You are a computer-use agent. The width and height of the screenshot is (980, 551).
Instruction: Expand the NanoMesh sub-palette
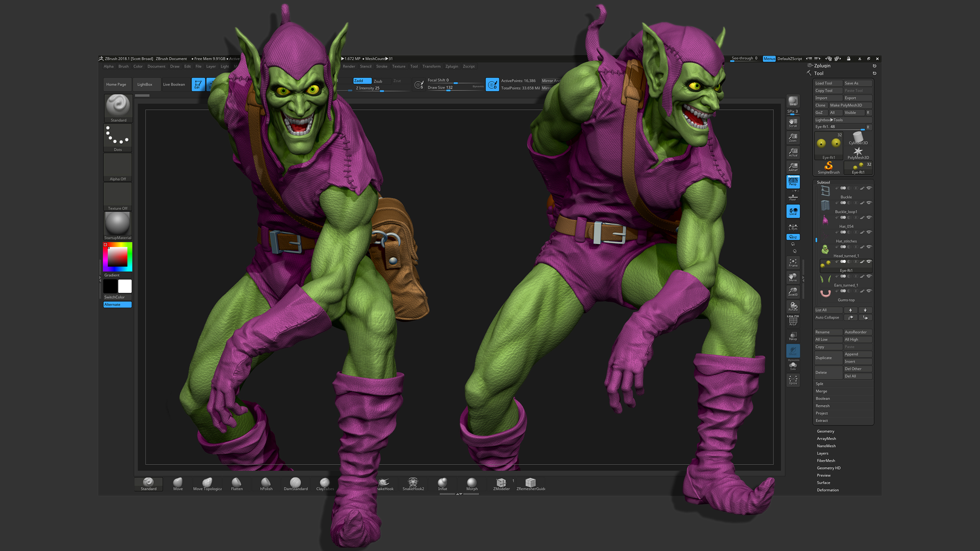pos(826,446)
